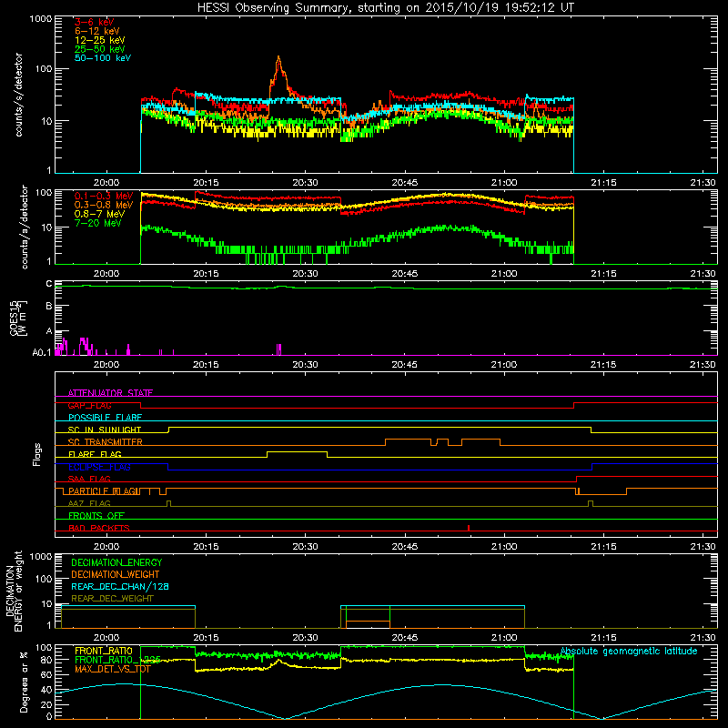728x728 pixels.
Task: Click the 100 tick on latitude panel
Action: 43,647
